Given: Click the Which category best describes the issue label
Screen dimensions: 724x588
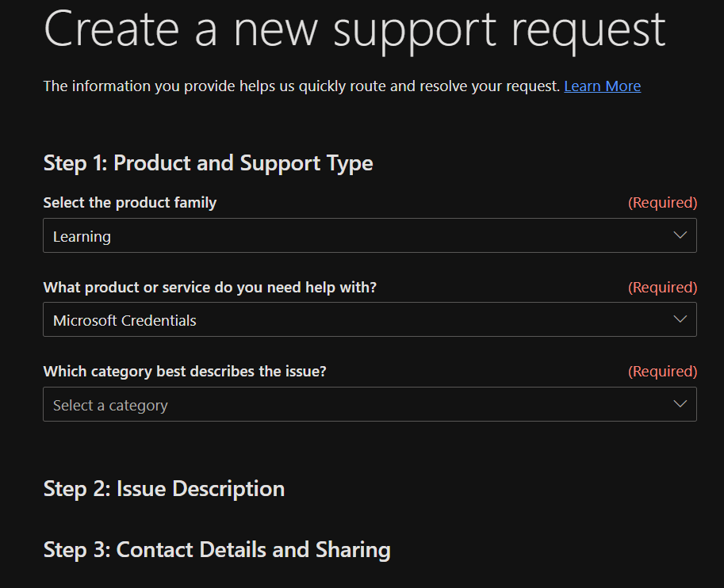Looking at the screenshot, I should coord(185,372).
